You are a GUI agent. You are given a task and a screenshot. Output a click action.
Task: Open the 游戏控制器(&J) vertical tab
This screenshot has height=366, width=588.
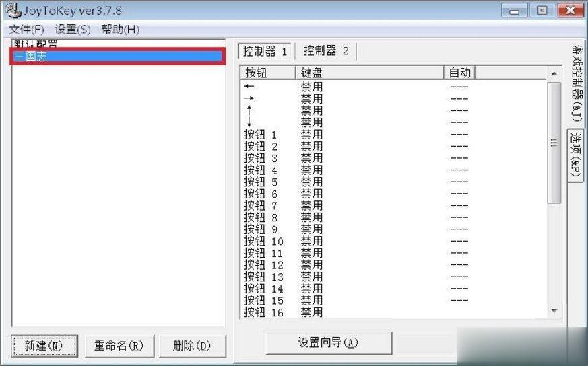pos(577,83)
